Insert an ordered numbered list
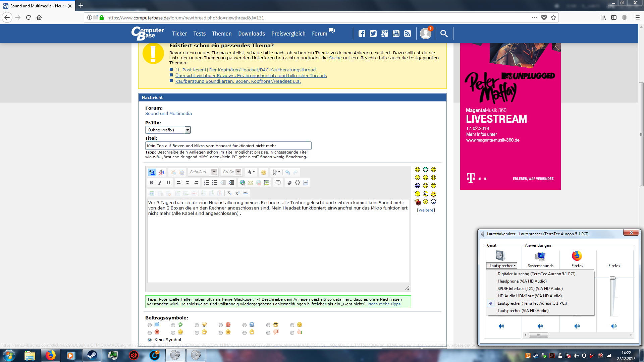 [x=207, y=183]
